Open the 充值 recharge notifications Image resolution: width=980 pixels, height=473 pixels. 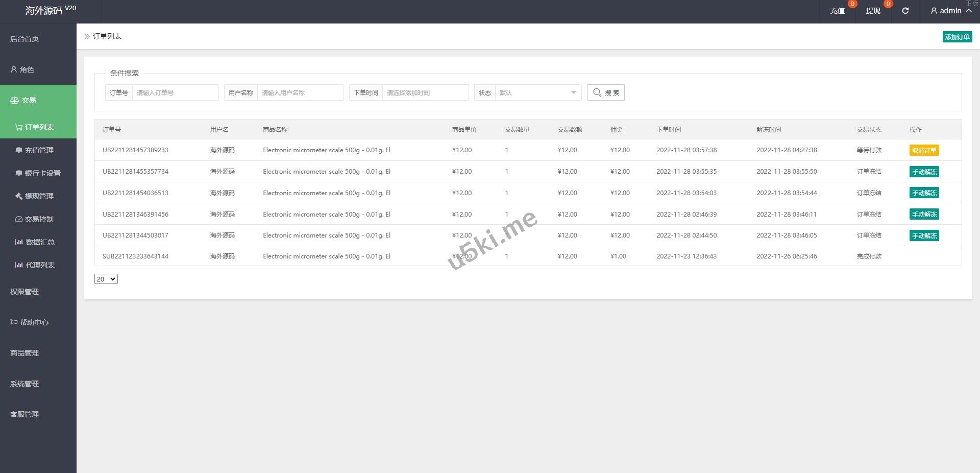click(x=837, y=11)
